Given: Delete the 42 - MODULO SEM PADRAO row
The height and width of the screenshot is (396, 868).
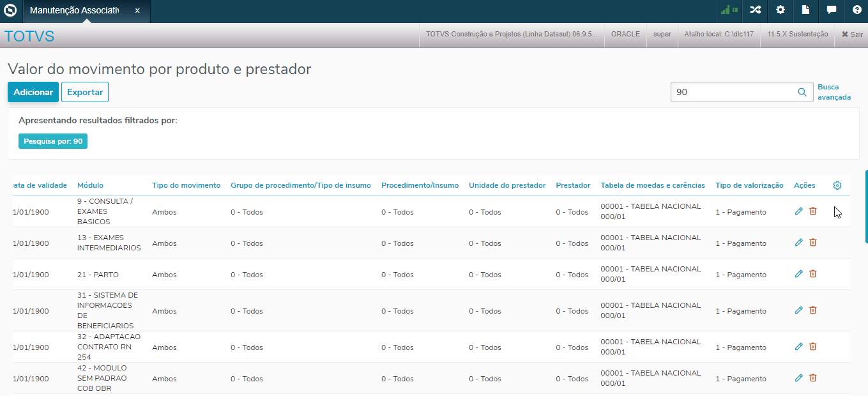Looking at the screenshot, I should (812, 377).
